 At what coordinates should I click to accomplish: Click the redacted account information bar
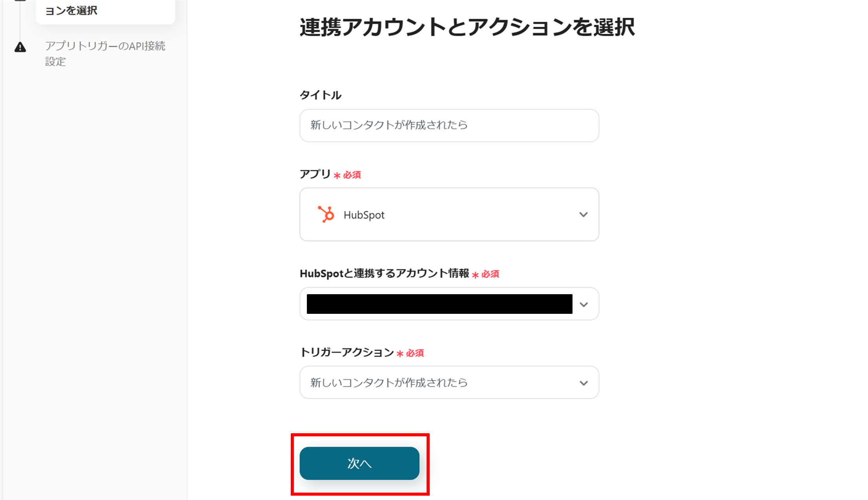point(439,304)
